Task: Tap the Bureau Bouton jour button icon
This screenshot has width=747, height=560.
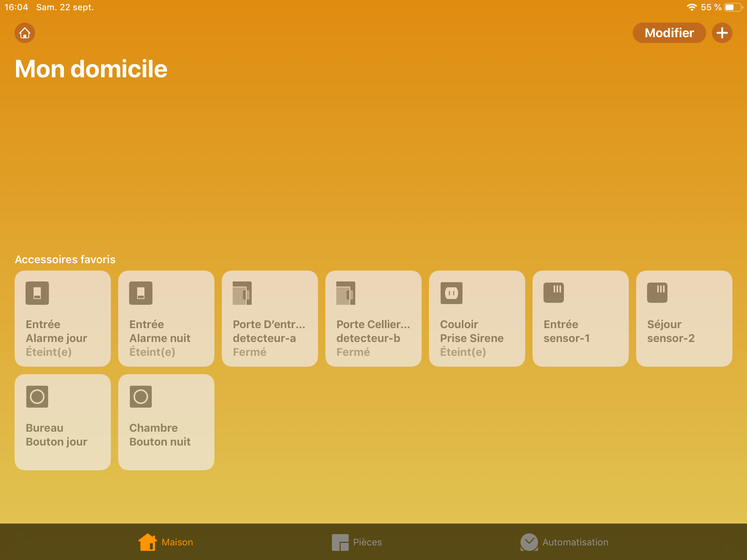Action: pyautogui.click(x=37, y=397)
